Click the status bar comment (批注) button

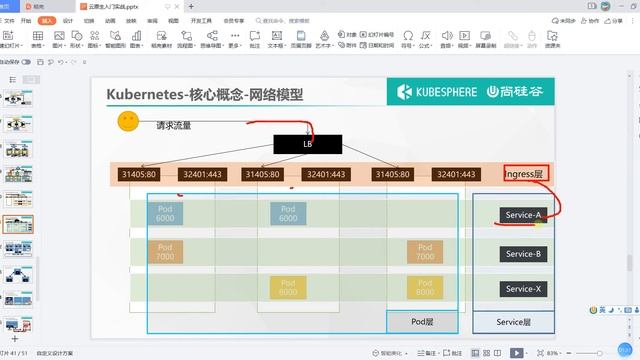pyautogui.click(x=453, y=353)
